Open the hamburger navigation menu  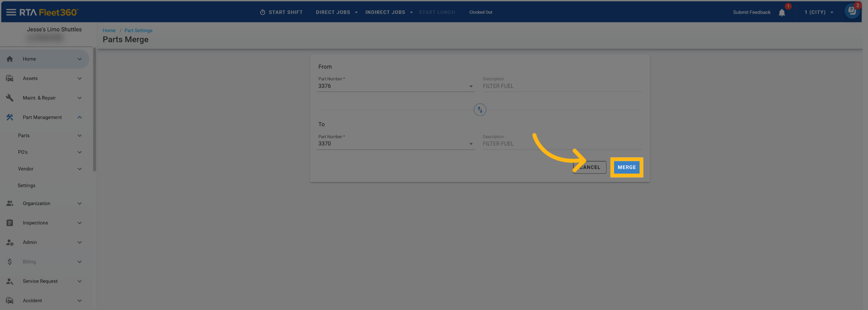11,12
